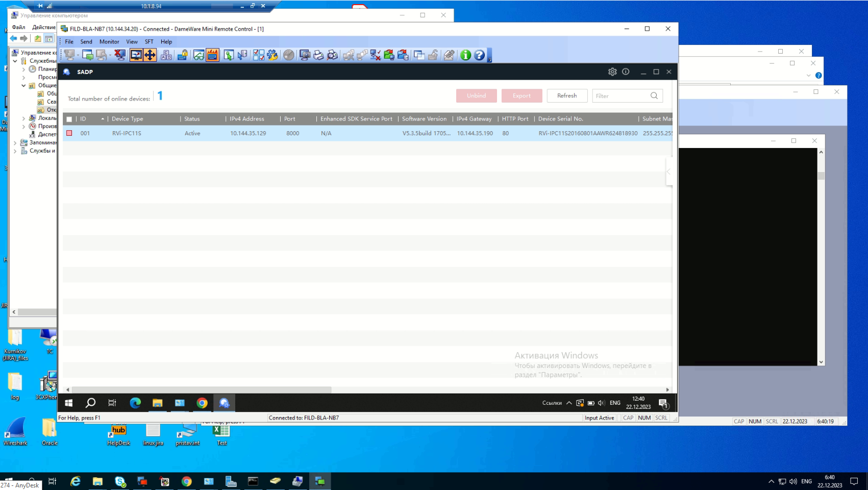Open the Send menu
The width and height of the screenshot is (868, 490).
[x=86, y=42]
